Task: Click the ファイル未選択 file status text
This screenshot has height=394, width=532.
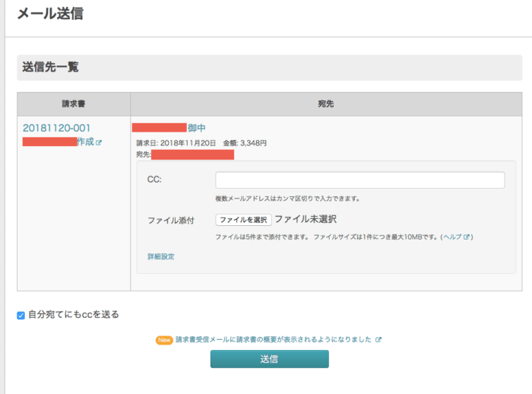Action: pos(306,219)
